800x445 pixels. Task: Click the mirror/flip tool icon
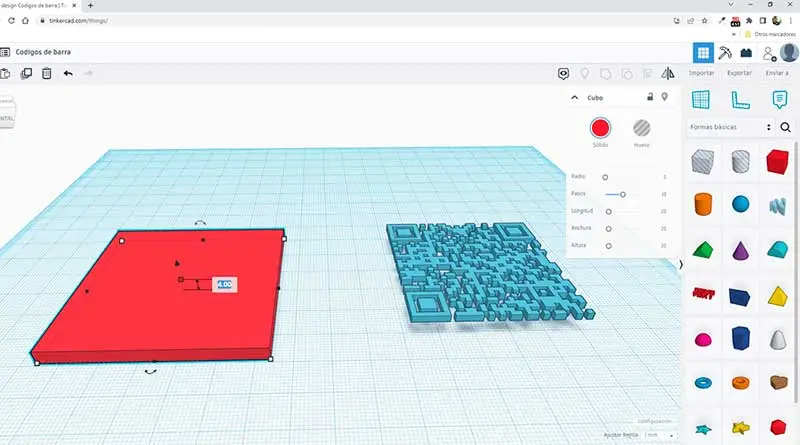pyautogui.click(x=668, y=73)
